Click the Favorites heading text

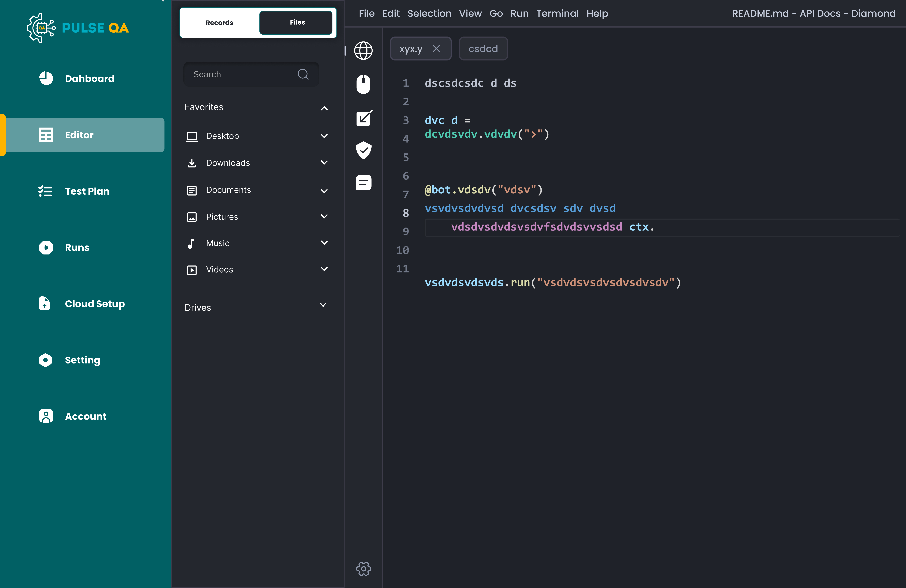tap(204, 107)
